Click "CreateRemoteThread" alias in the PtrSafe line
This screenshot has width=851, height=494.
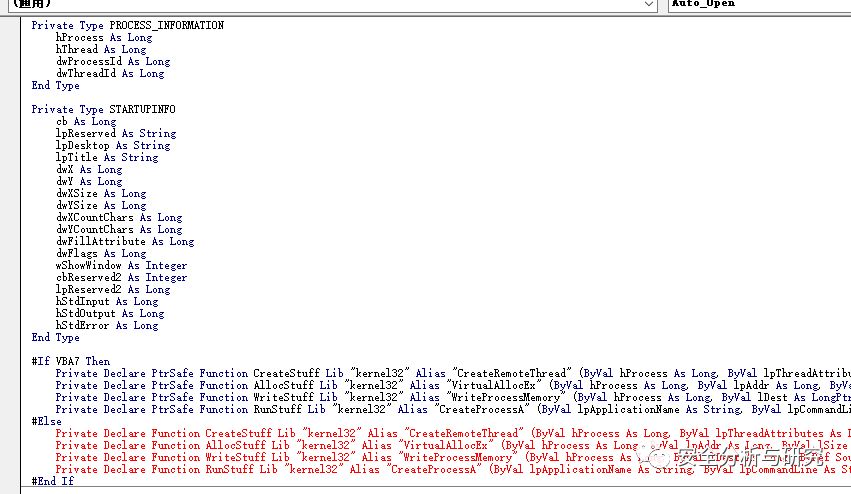tap(512, 373)
